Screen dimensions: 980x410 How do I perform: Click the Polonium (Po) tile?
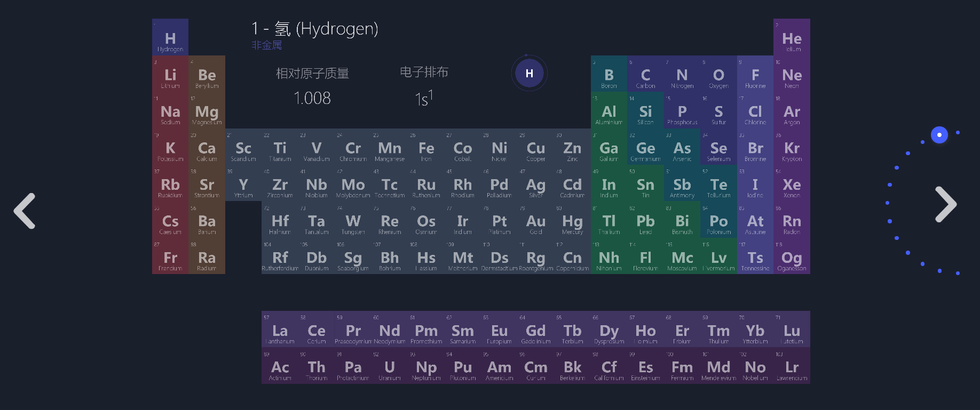tap(719, 220)
